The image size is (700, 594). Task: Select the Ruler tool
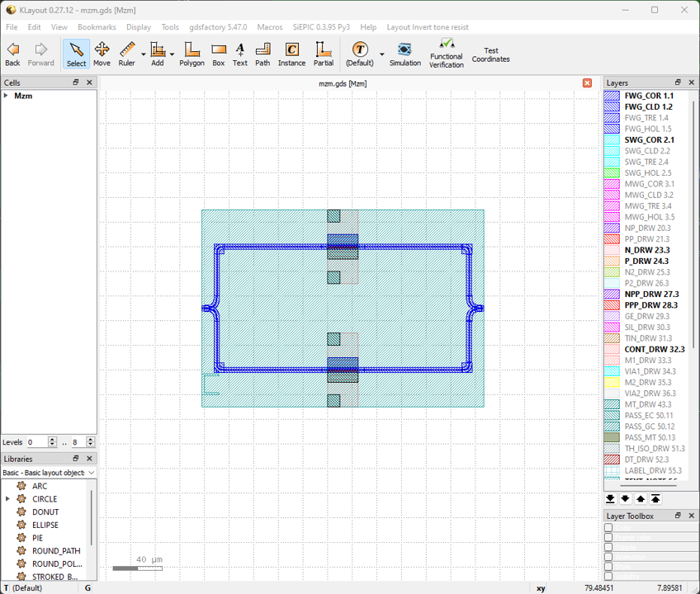127,54
